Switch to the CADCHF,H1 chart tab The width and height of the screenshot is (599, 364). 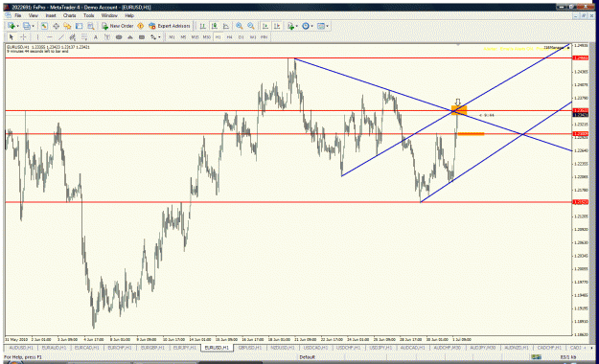pos(549,348)
